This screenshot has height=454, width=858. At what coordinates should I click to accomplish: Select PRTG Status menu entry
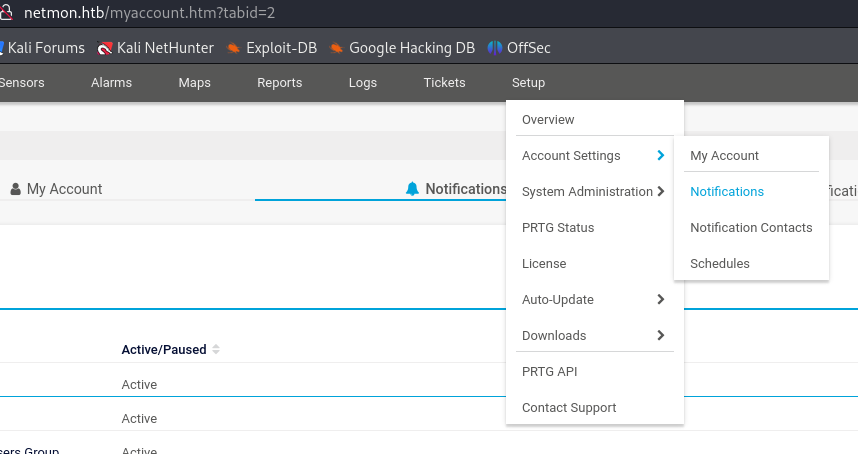click(x=558, y=228)
